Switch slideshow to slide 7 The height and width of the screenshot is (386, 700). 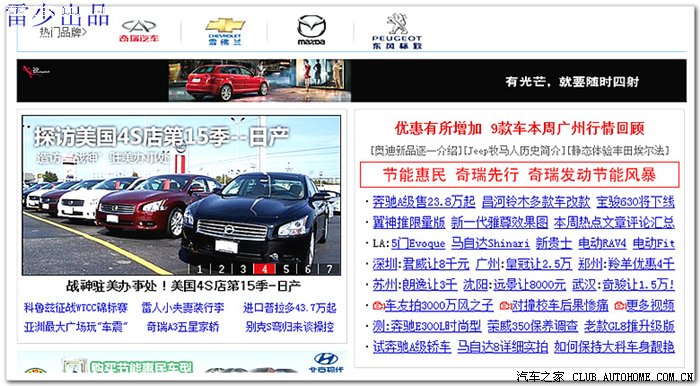coord(329,269)
